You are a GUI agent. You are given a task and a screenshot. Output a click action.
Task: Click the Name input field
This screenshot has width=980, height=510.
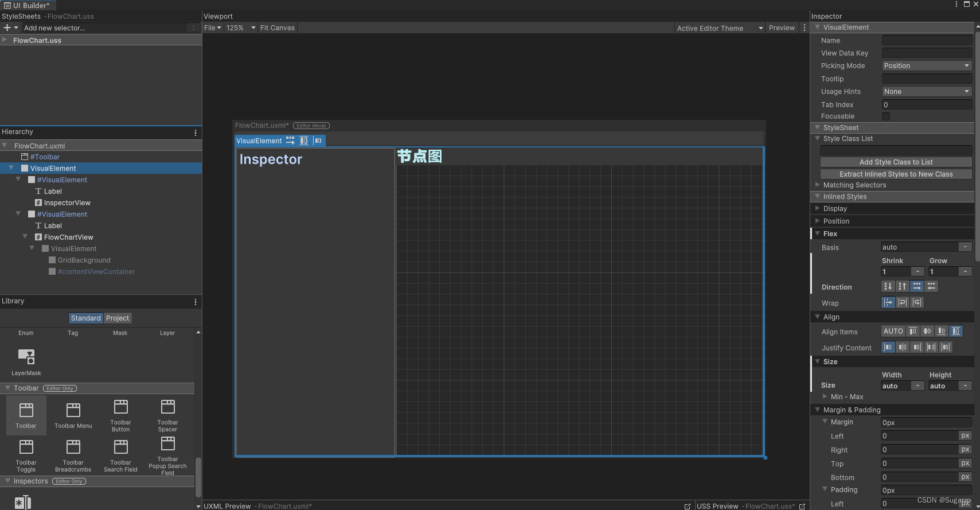tap(927, 40)
